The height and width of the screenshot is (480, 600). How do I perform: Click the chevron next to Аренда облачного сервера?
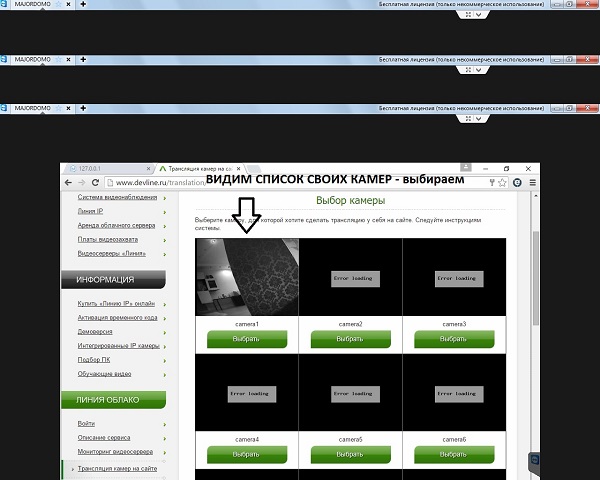tap(165, 227)
